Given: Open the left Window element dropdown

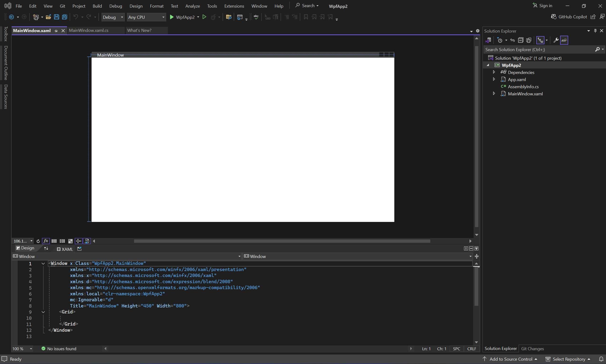Looking at the screenshot, I should pos(127,256).
